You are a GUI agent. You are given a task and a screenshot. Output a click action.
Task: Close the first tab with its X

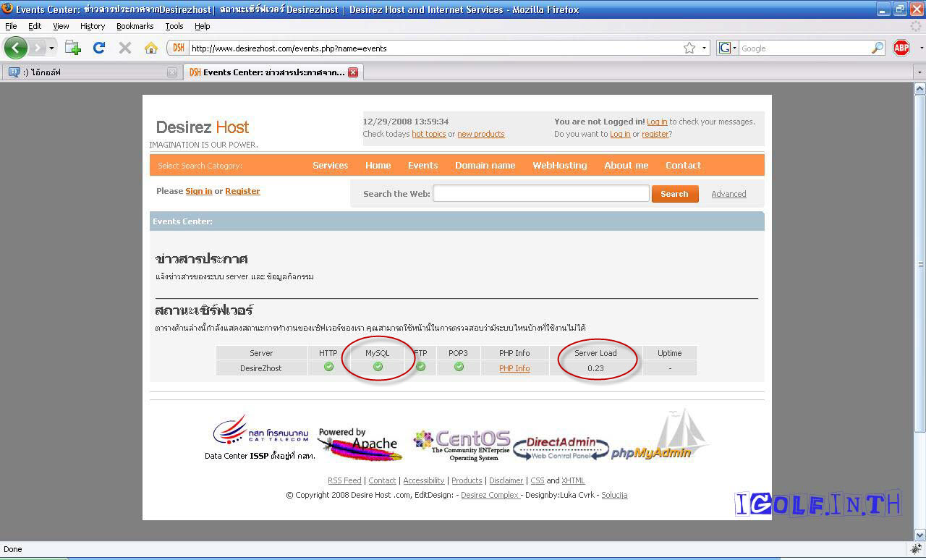(x=171, y=72)
